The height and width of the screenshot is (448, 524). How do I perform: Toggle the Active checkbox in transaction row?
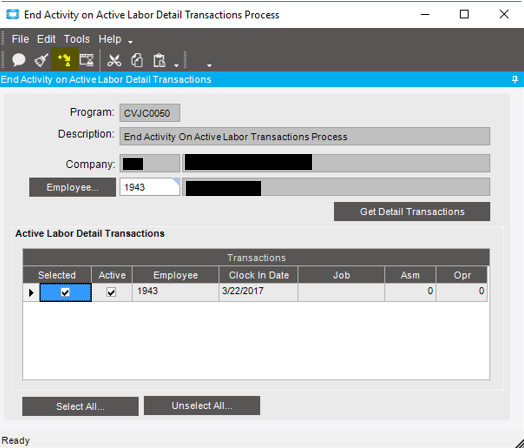pyautogui.click(x=111, y=292)
